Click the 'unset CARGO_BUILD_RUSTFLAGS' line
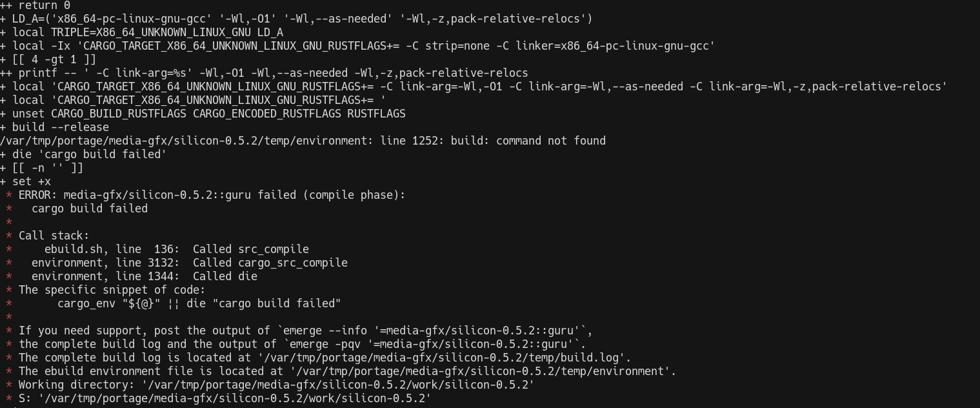The width and height of the screenshot is (980, 408). 203,114
